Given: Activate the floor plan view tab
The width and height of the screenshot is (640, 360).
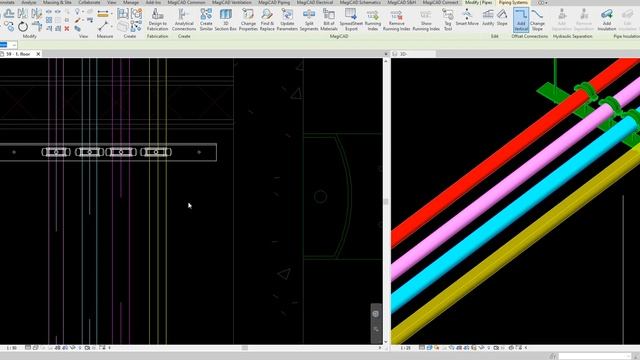Looking at the screenshot, I should (18, 54).
